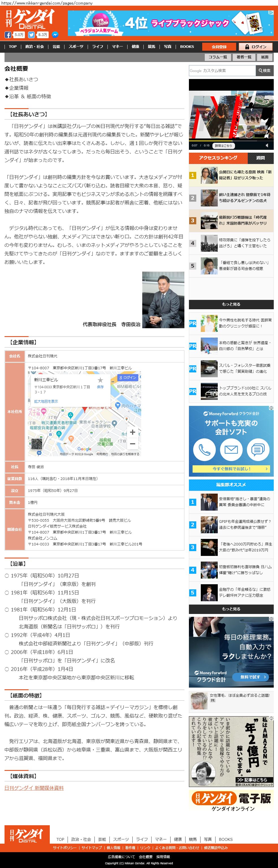Open the footer 採用情報 link
This screenshot has height=868, width=278.
[163, 857]
